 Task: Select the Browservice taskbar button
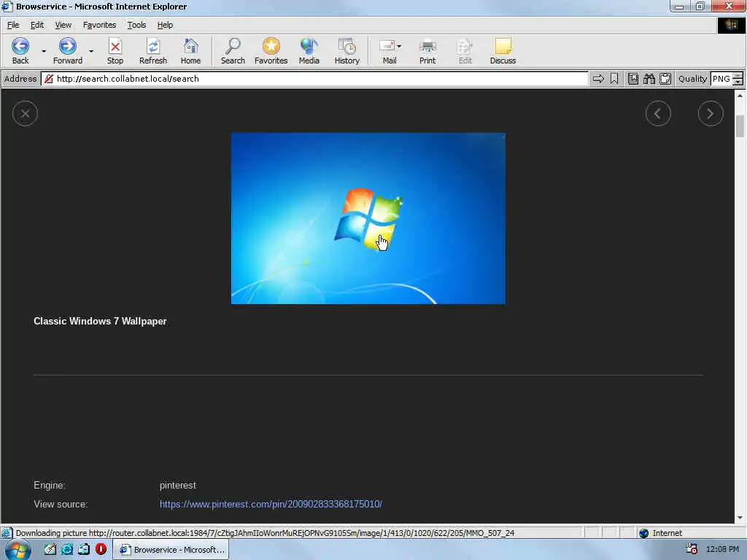coord(171,550)
